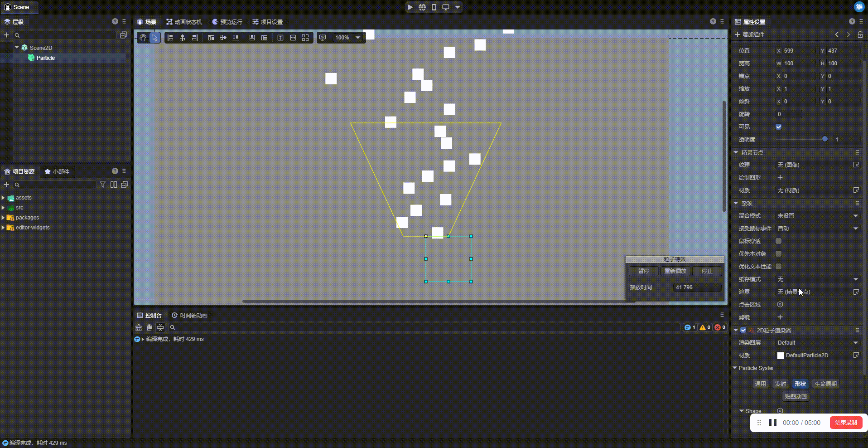Screen dimensions: 868x448
Task: Adjust the opacity (透明度) slider handle
Action: [825, 139]
